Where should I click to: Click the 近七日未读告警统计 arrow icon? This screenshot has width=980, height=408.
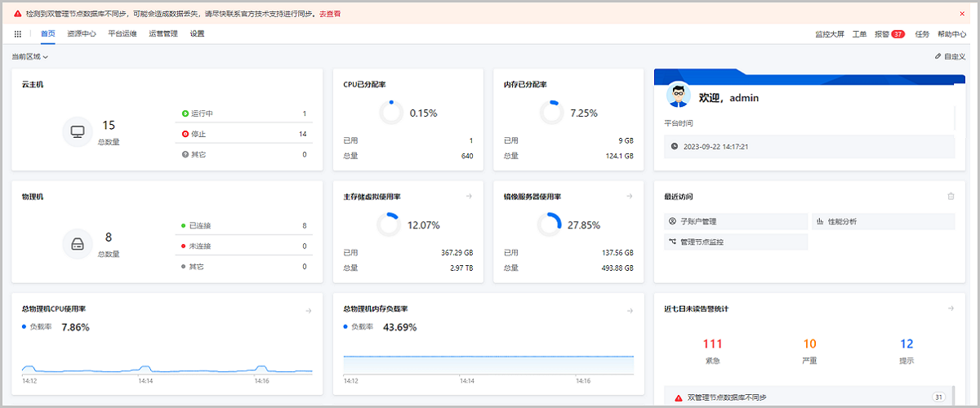tap(951, 308)
